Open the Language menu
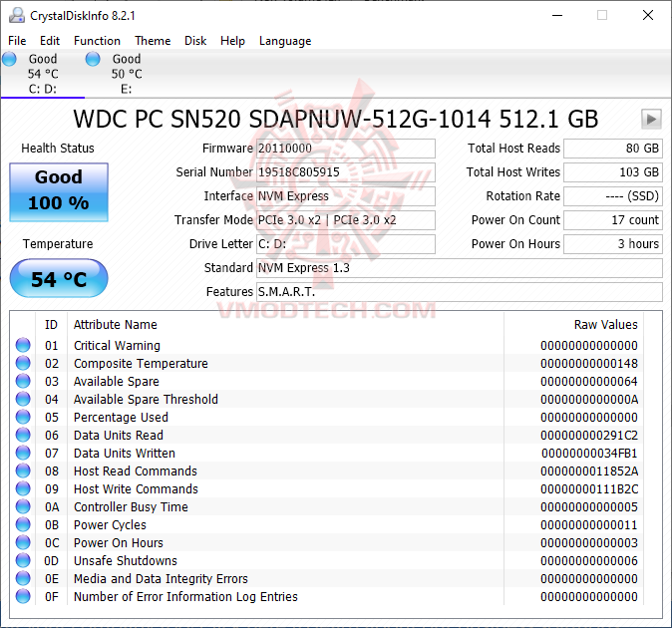The width and height of the screenshot is (672, 628). [285, 41]
